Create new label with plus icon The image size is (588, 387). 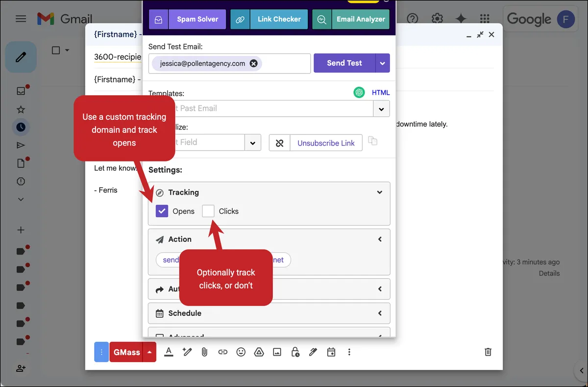(21, 230)
